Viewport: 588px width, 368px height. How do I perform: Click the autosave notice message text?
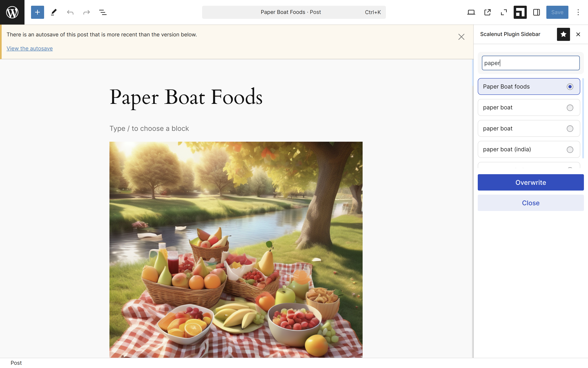[x=101, y=35]
